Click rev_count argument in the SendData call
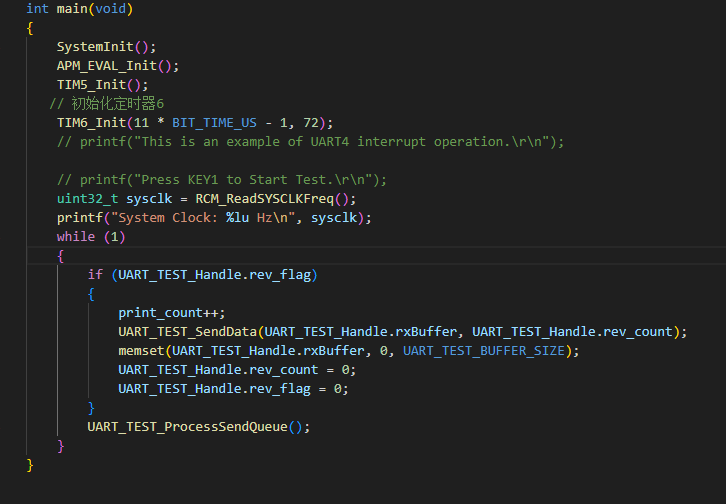Viewport: 726px width, 504px height. coord(638,332)
